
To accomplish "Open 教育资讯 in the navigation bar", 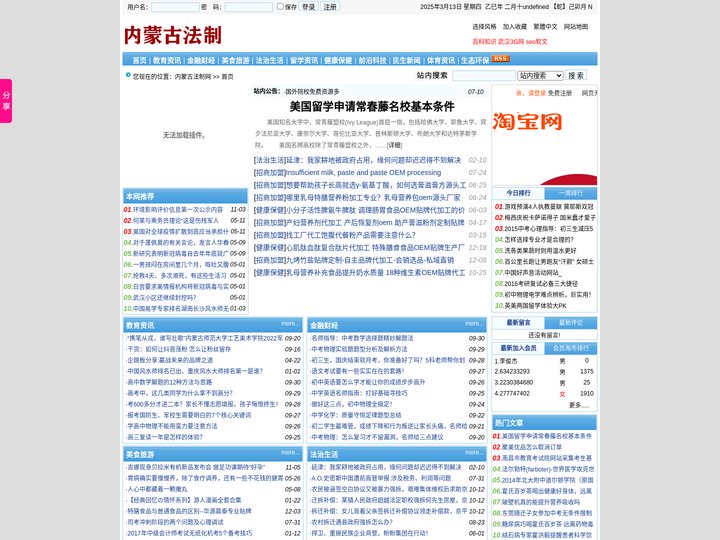I will [167, 60].
